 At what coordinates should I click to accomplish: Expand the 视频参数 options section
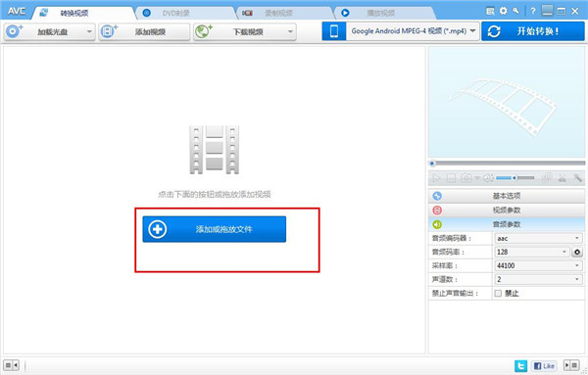[507, 211]
